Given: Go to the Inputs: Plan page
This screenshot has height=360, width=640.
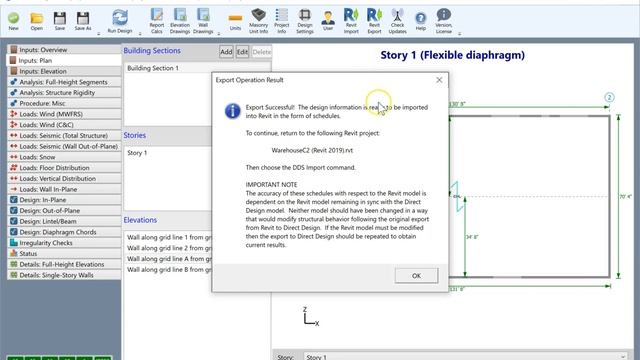Looking at the screenshot, I should 64,60.
